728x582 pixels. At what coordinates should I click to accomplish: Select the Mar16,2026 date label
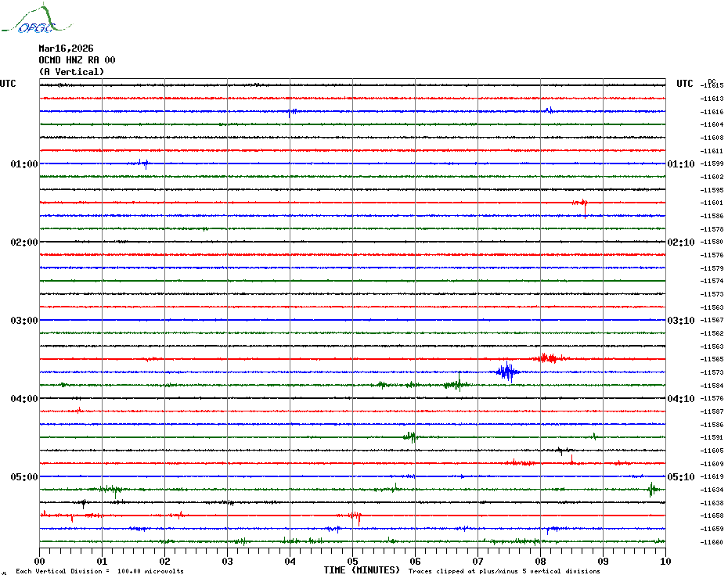[66, 48]
